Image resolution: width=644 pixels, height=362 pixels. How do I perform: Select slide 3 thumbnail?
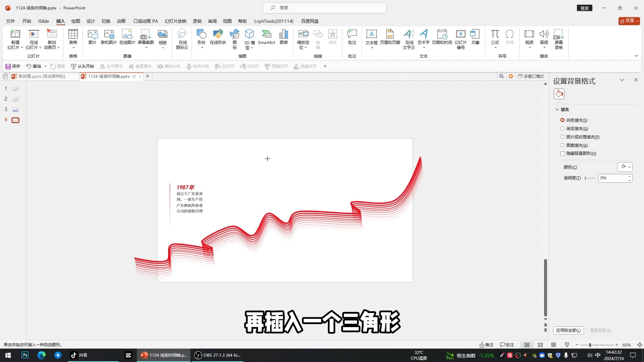(x=15, y=110)
